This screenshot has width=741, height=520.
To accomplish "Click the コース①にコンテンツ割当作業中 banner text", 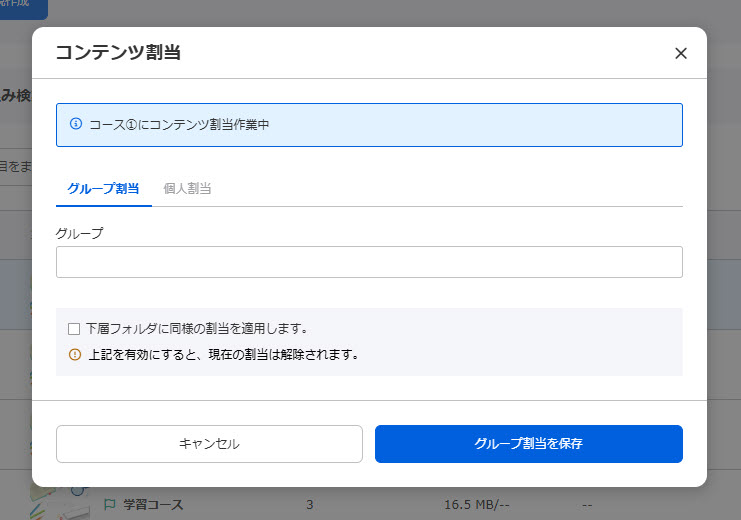I will (179, 124).
